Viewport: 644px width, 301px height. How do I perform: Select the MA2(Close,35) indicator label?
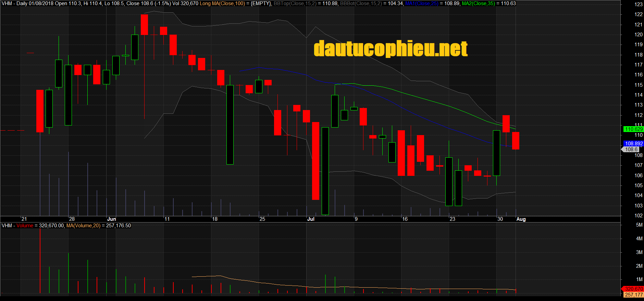(479, 3)
